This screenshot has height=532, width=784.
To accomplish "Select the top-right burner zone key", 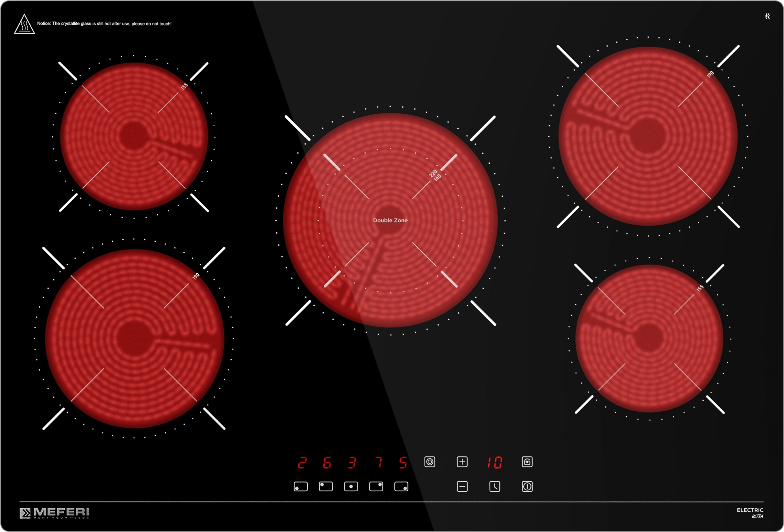I will pos(376,487).
